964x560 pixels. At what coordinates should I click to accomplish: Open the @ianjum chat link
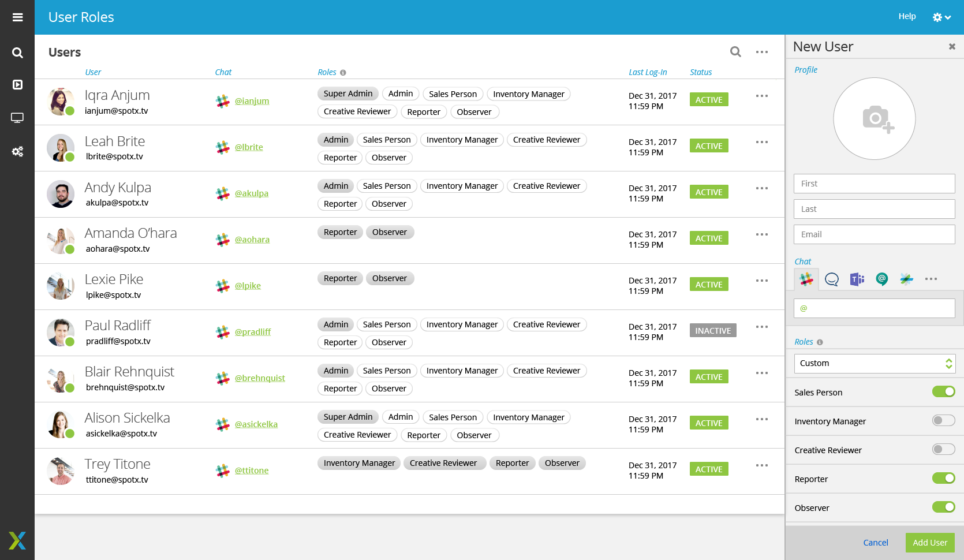[252, 101]
